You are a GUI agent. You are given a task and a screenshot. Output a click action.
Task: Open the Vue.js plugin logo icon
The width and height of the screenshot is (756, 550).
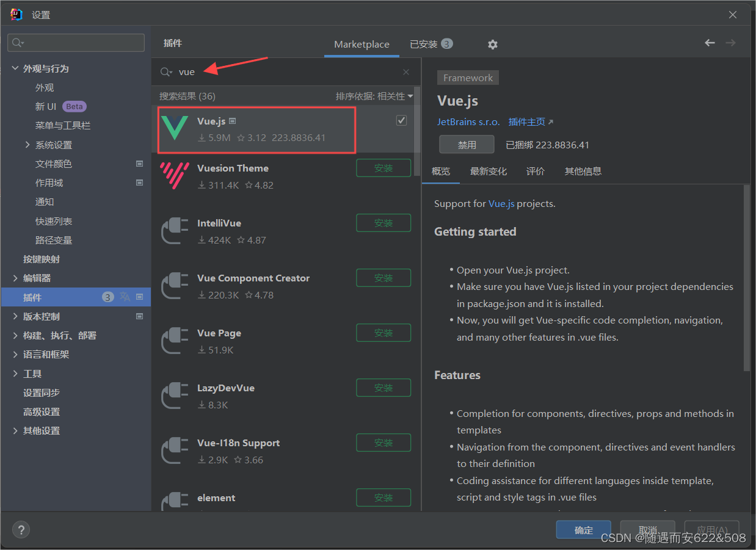click(x=175, y=129)
